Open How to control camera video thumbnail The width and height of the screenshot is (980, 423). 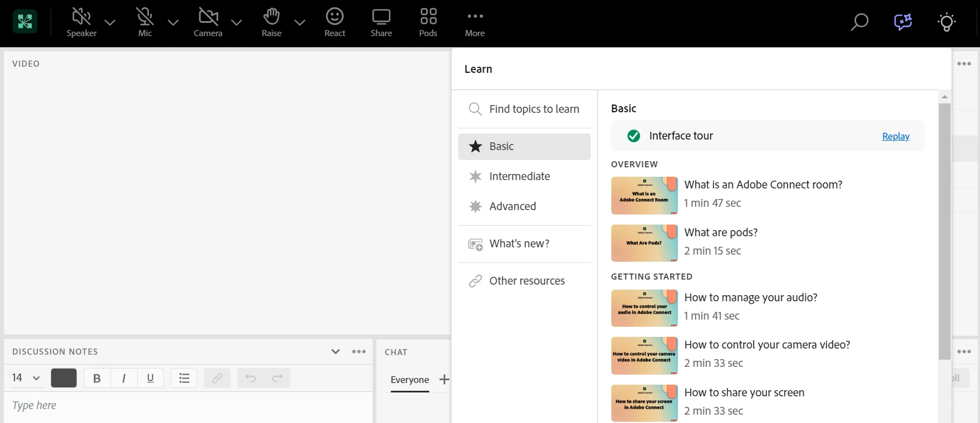[x=645, y=356]
